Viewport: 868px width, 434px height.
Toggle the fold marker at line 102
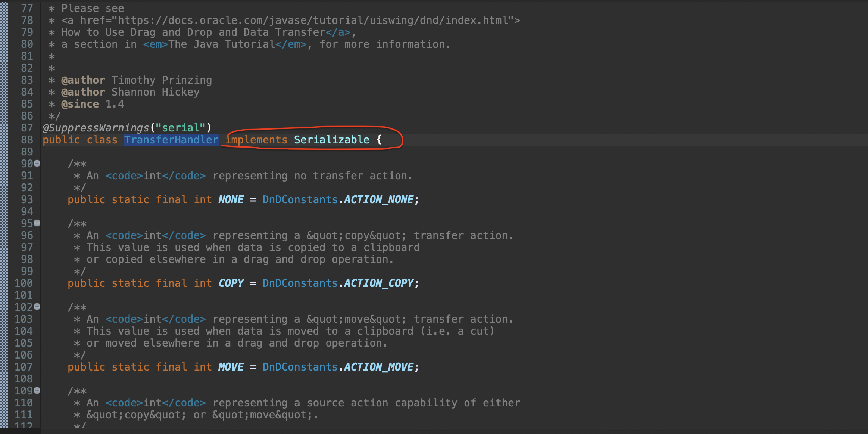(x=37, y=307)
